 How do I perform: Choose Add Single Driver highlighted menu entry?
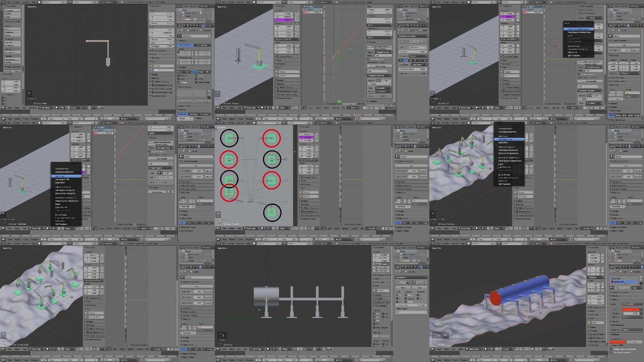(509, 139)
